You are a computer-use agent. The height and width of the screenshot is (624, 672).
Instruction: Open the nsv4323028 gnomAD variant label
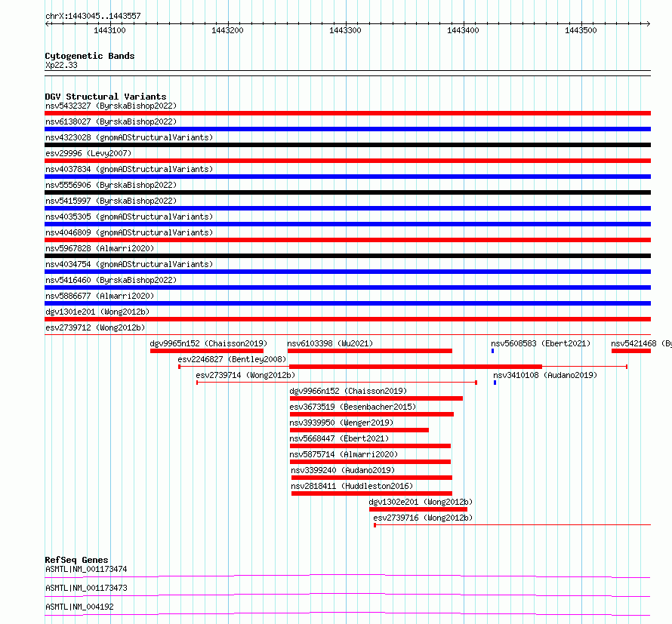(129, 137)
